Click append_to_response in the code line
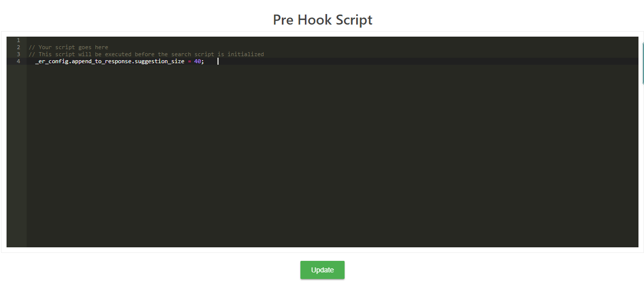This screenshot has width=644, height=301. (x=103, y=61)
